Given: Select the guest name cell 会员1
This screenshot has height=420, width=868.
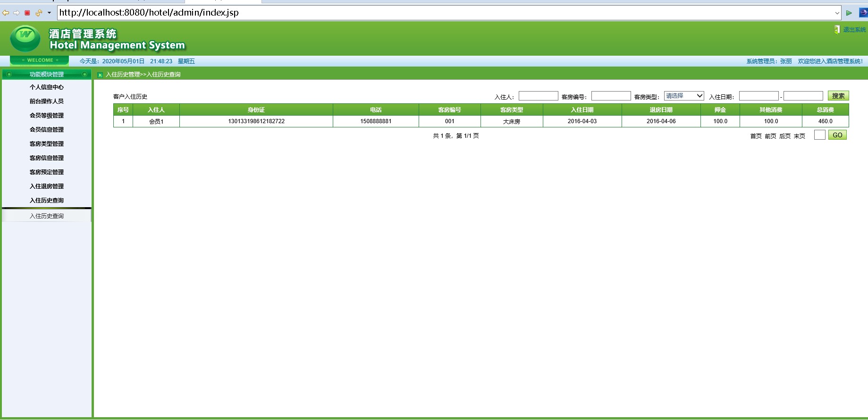Looking at the screenshot, I should pyautogui.click(x=156, y=121).
